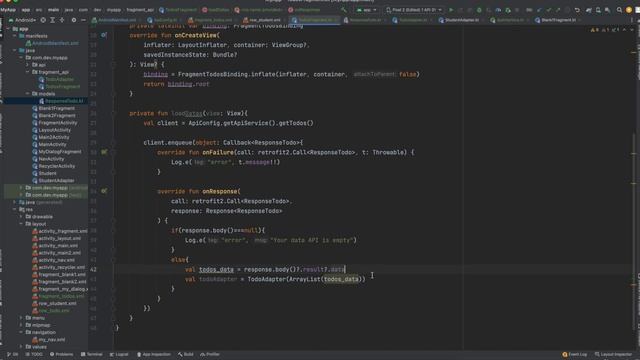Collapse the layout folder
Screen dimensions: 640x360
coord(22,224)
